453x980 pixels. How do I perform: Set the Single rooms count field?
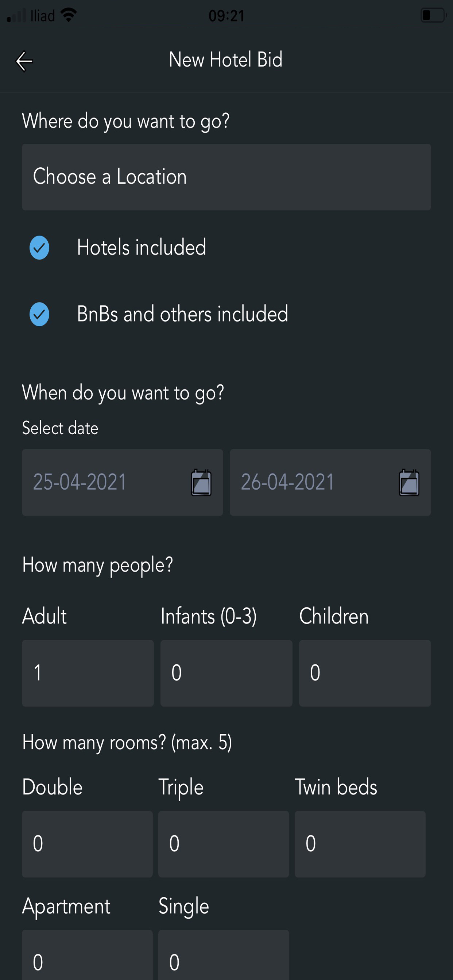pyautogui.click(x=224, y=955)
